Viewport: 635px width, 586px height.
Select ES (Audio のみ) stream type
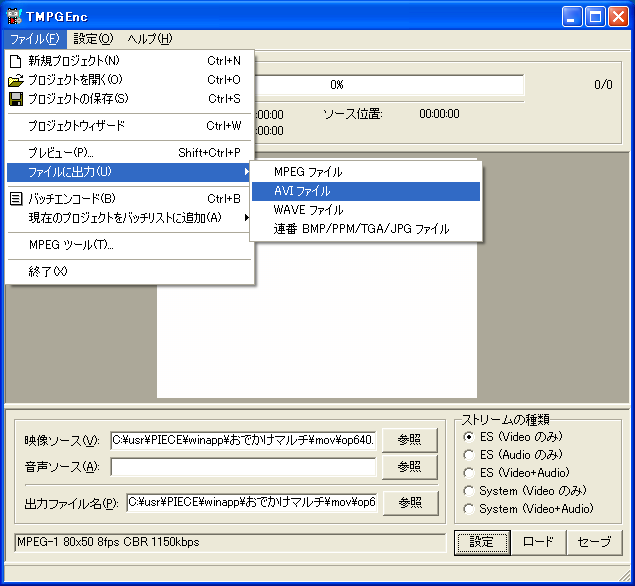tap(469, 455)
